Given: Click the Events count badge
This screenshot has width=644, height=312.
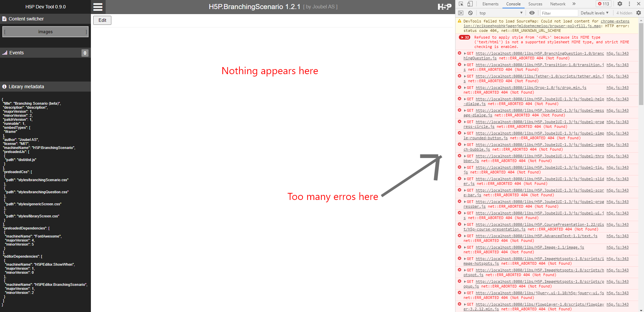Looking at the screenshot, I should click(85, 53).
